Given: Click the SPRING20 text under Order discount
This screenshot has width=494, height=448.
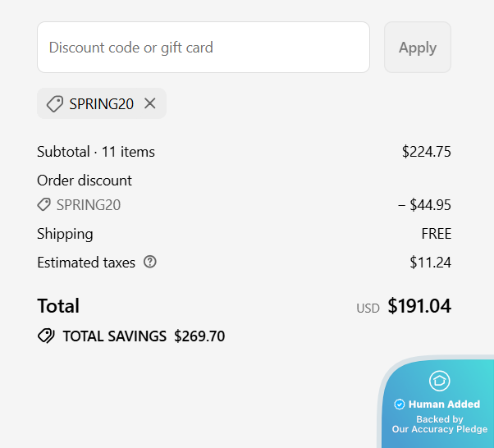Looking at the screenshot, I should click(89, 205).
